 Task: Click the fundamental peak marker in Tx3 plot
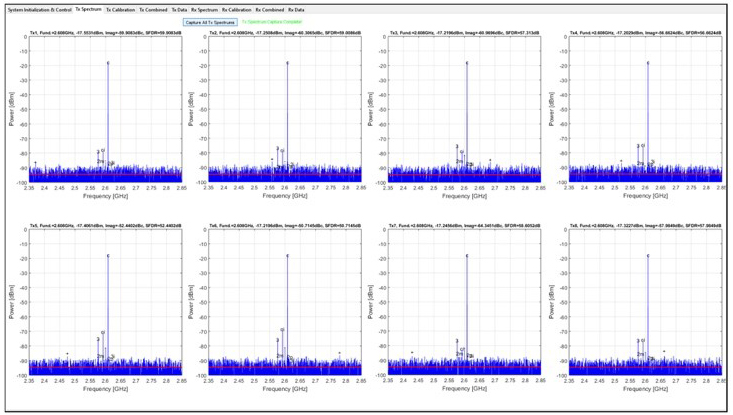[467, 63]
